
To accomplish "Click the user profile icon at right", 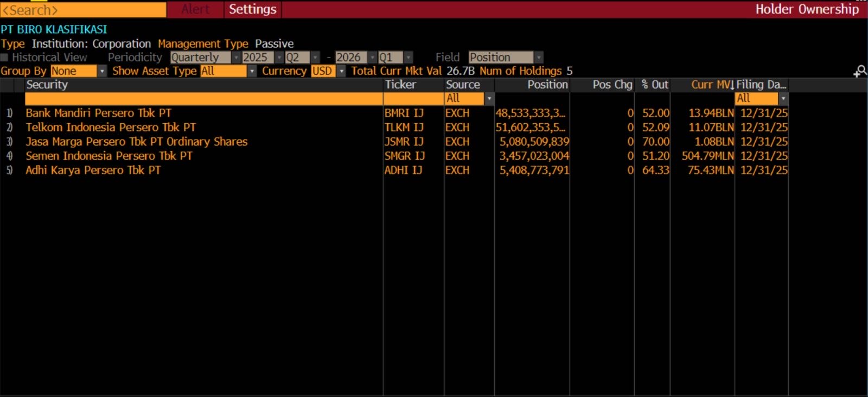I will pos(860,71).
